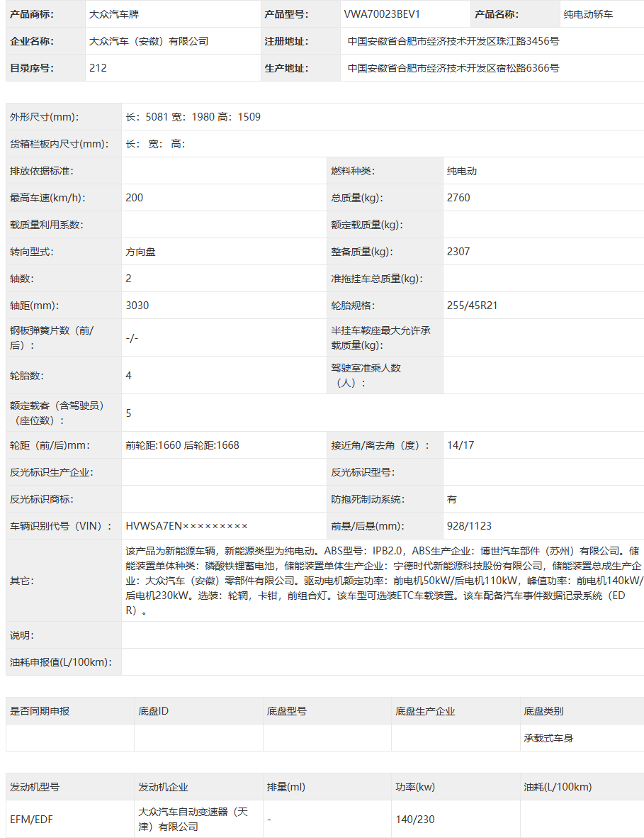Click the 轮胎数 label

27,376
